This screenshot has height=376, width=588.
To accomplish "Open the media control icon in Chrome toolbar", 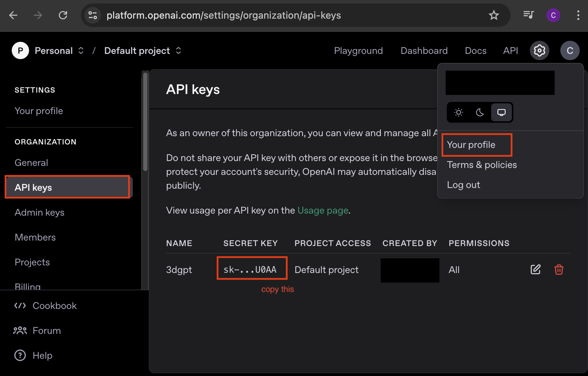I will (529, 15).
